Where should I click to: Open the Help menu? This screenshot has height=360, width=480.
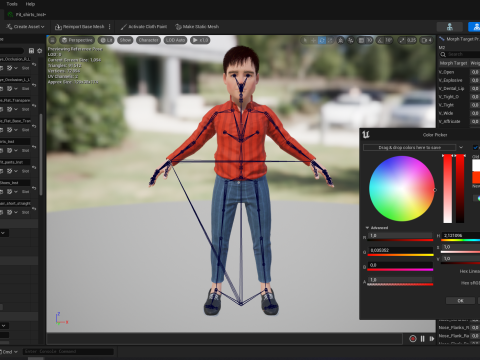click(x=30, y=4)
